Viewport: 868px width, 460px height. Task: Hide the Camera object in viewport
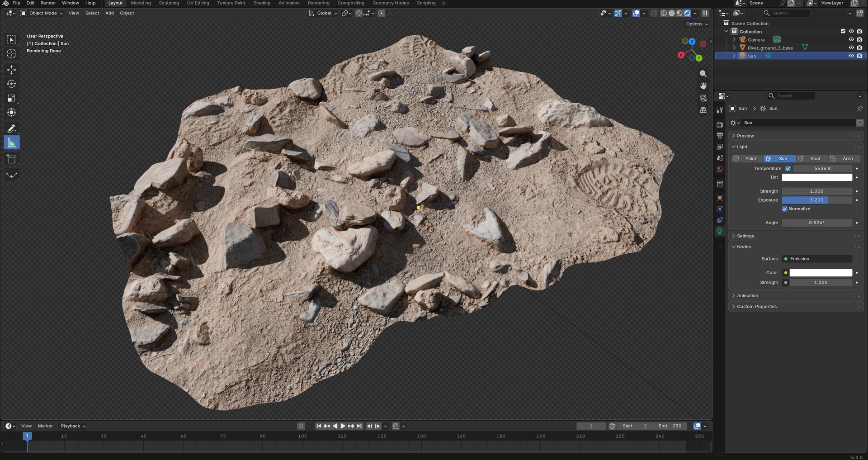[x=851, y=40]
